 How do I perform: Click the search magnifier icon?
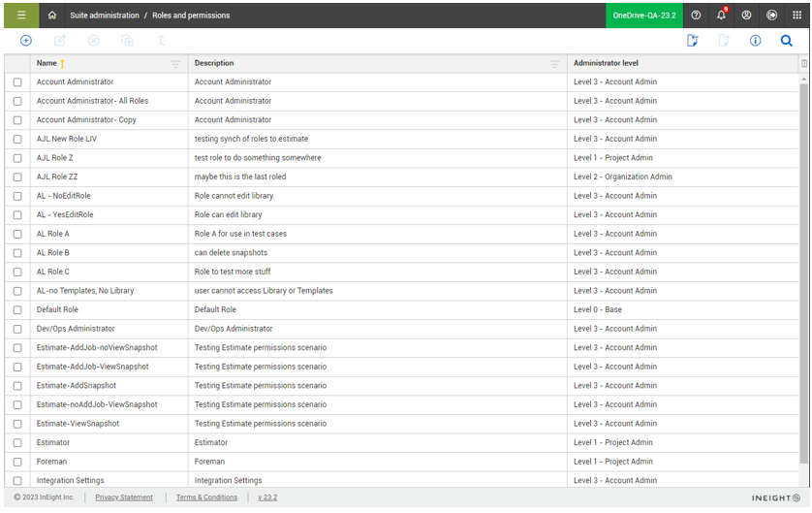pyautogui.click(x=786, y=41)
